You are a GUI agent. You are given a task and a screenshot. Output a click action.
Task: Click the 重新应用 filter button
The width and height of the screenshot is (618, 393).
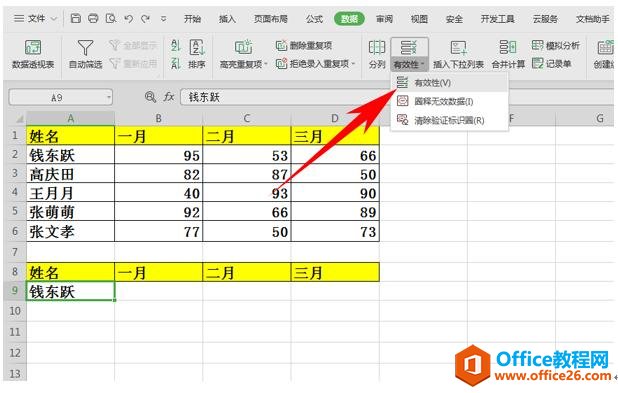click(133, 63)
